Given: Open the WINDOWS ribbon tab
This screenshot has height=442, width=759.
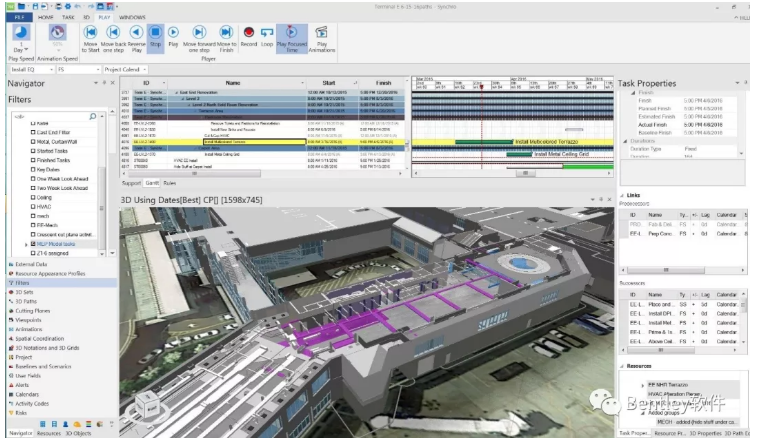Looking at the screenshot, I should (x=132, y=17).
